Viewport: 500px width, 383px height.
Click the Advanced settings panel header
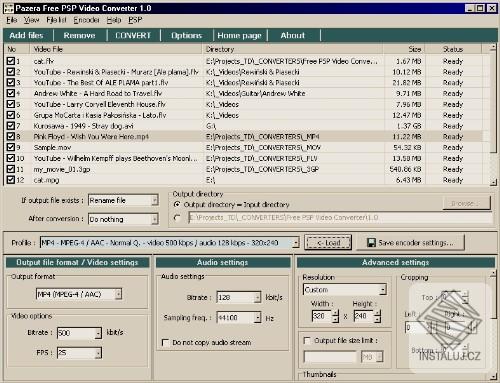(x=395, y=262)
